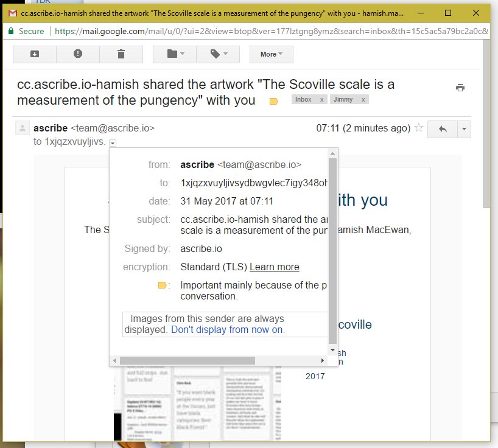Image resolution: width=498 pixels, height=448 pixels.
Task: Click the URL in the address bar
Action: pyautogui.click(x=271, y=31)
